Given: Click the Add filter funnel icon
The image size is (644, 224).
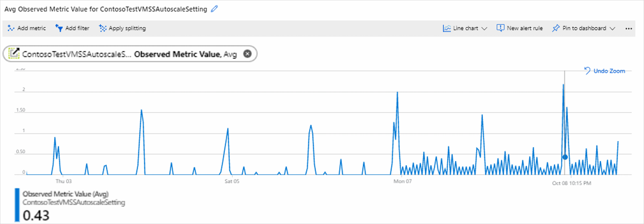Looking at the screenshot, I should pyautogui.click(x=59, y=28).
